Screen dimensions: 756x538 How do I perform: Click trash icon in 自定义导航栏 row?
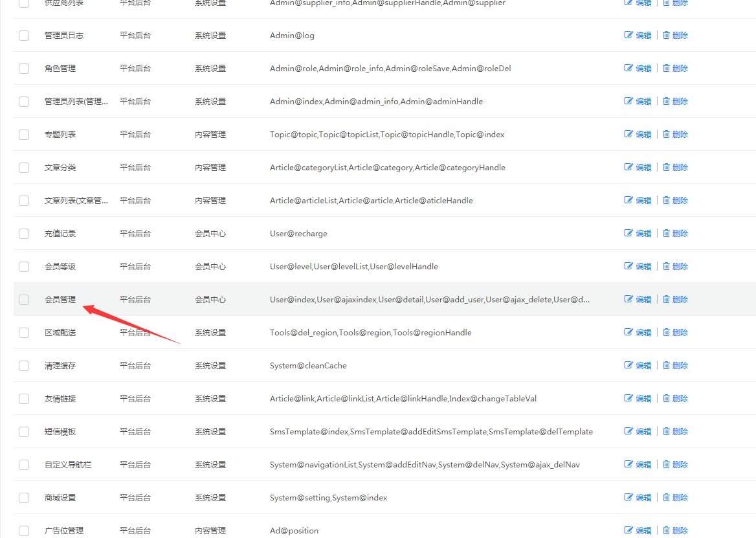666,464
